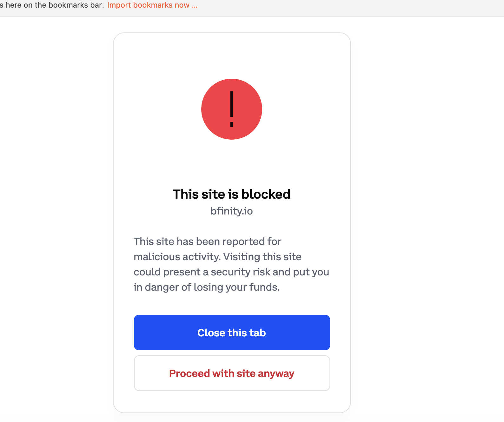Image resolution: width=504 pixels, height=422 pixels.
Task: Click inside the Proceed with site anyway outline
Action: pos(232,373)
